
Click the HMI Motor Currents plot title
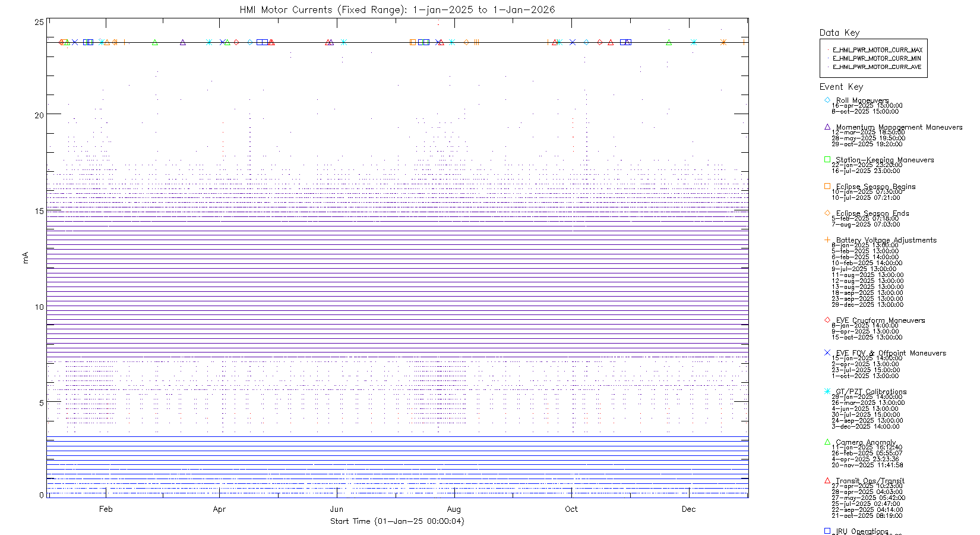[x=397, y=10]
